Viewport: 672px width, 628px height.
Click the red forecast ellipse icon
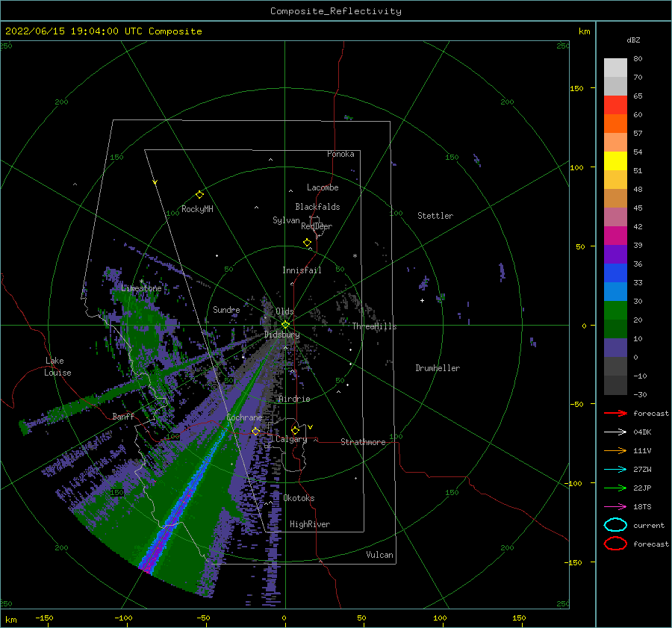coord(615,544)
